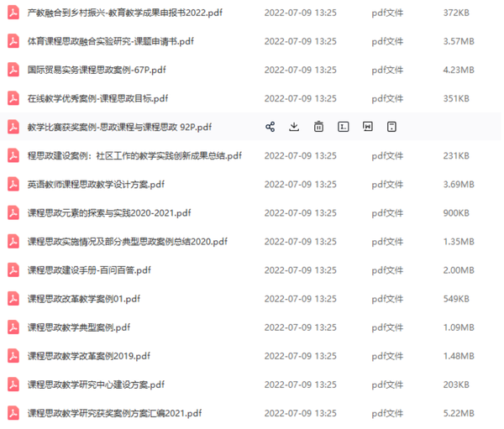
Task: Click the rename icon in row actions
Action: [x=343, y=127]
